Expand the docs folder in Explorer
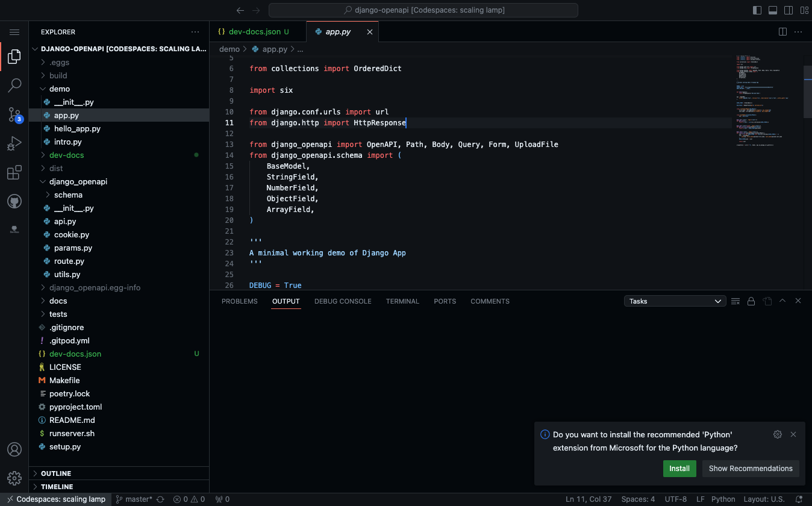 (x=58, y=301)
